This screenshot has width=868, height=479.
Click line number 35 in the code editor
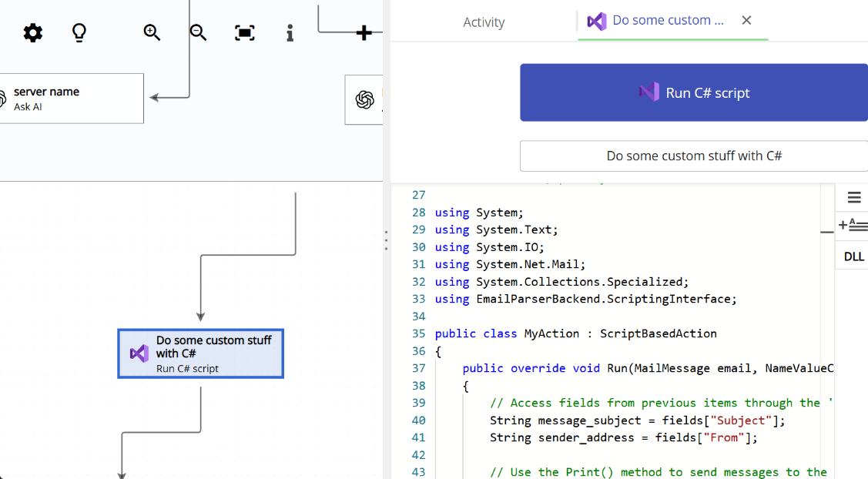point(418,333)
